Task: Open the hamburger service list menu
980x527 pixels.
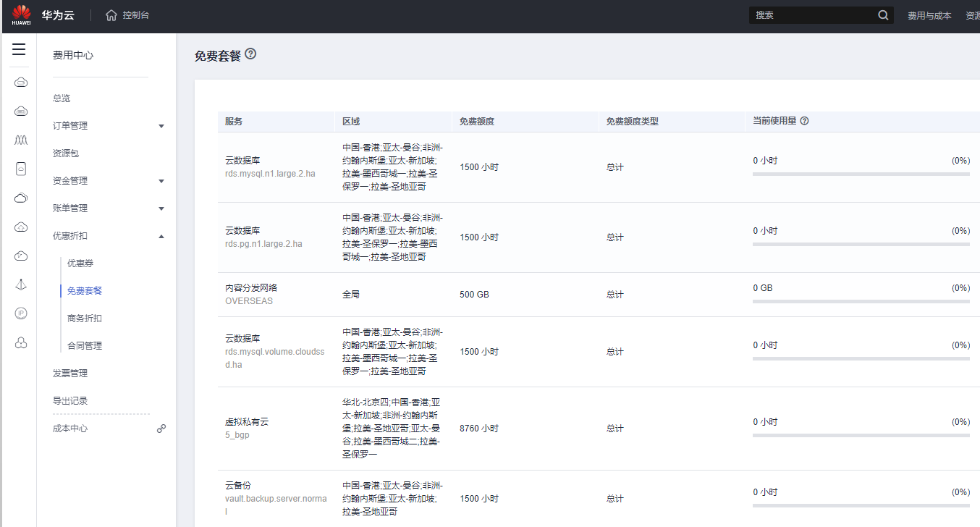Action: (x=19, y=49)
